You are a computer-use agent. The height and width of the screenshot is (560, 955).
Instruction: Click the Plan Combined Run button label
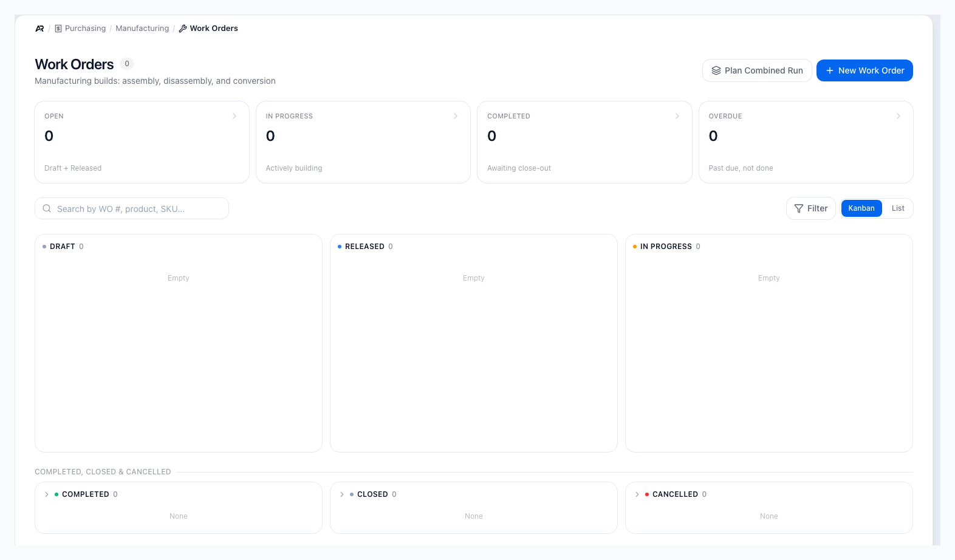coord(764,70)
